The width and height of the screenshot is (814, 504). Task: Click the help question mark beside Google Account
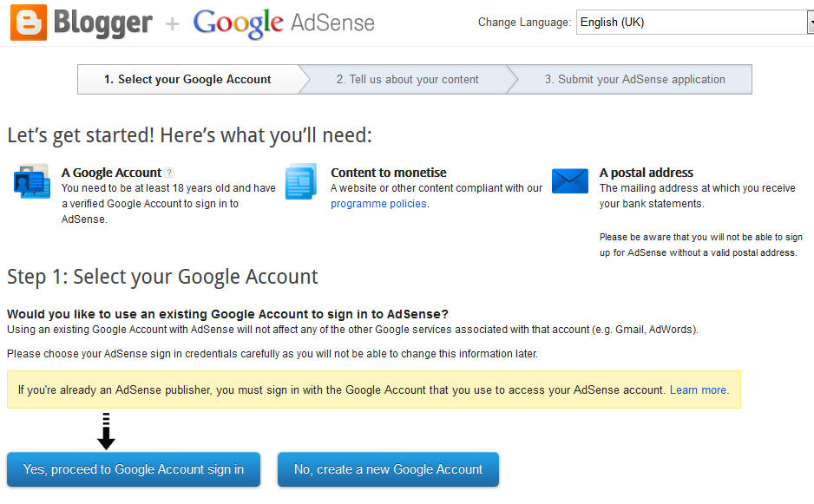tap(169, 173)
